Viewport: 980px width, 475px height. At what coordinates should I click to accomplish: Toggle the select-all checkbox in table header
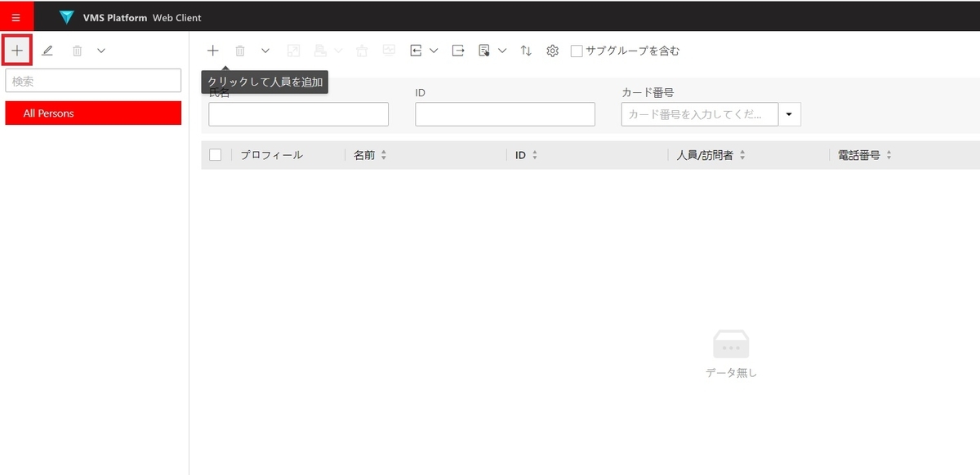(215, 154)
